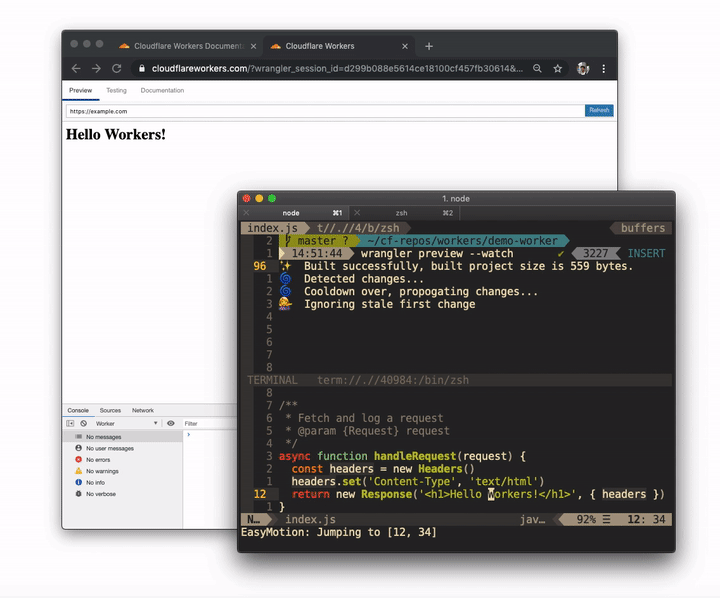Click the ~/cf-repos/workers/demo-worker path segment
This screenshot has height=598, width=720.
462,241
